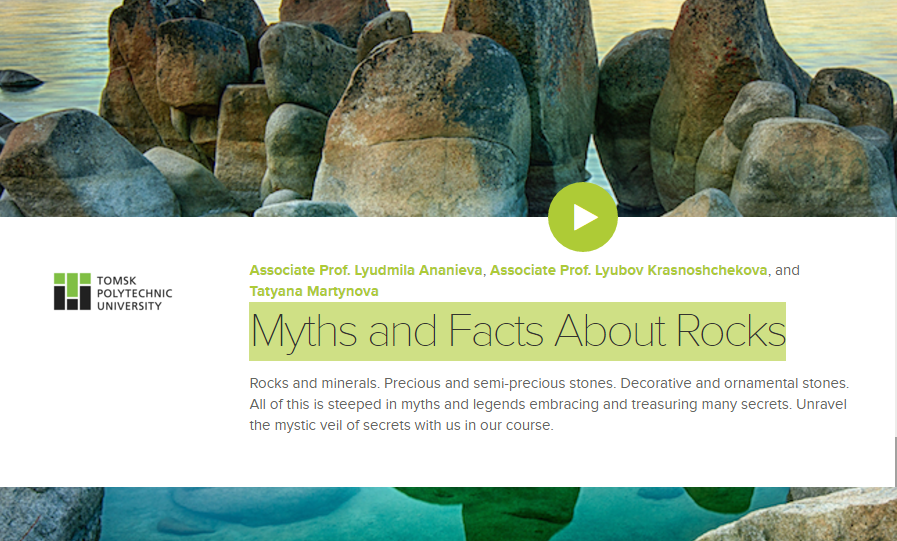Click the vertical scrollbar on right edge
Image resolution: width=897 pixels, height=541 pixels.
(894, 461)
